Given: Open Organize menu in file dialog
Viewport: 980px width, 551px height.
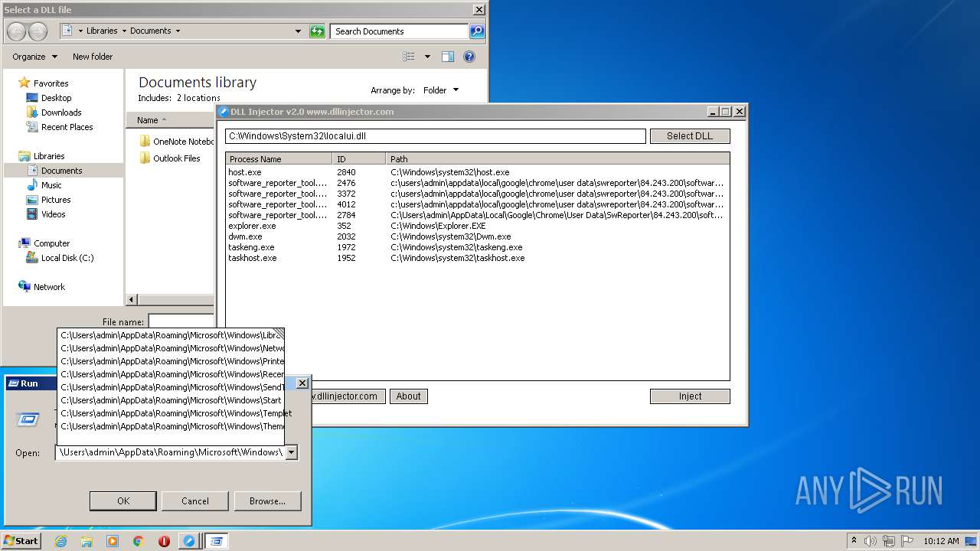Looking at the screenshot, I should (x=34, y=57).
